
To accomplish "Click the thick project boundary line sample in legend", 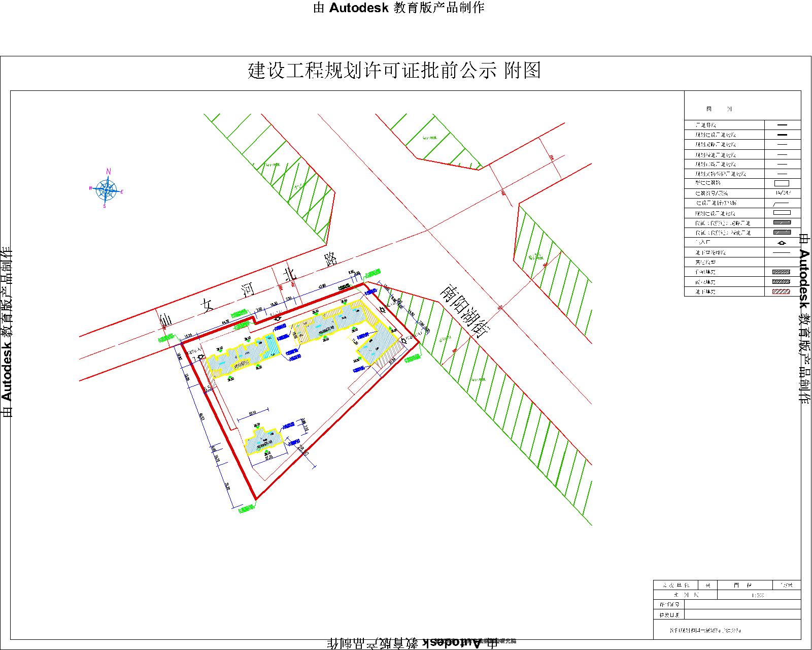I will [x=781, y=124].
